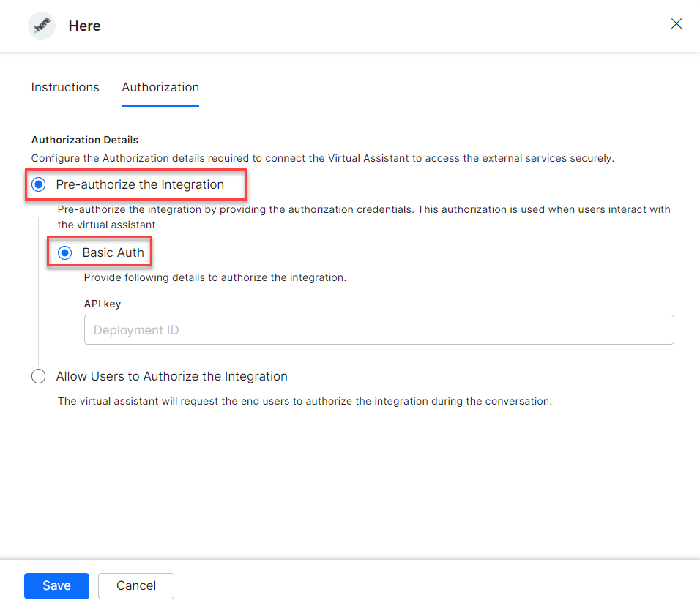Click the Pre-authorize the Integration label text
700x603 pixels.
(x=140, y=184)
